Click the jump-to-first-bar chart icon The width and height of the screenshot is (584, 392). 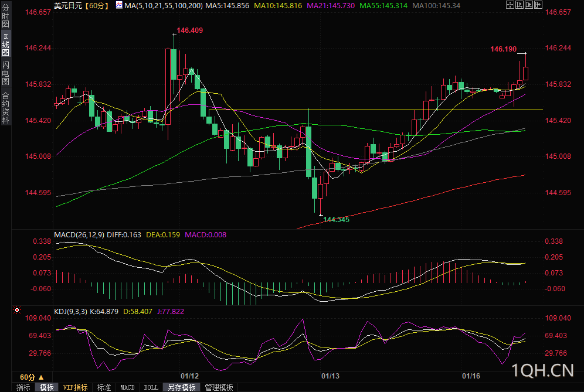pos(520,5)
